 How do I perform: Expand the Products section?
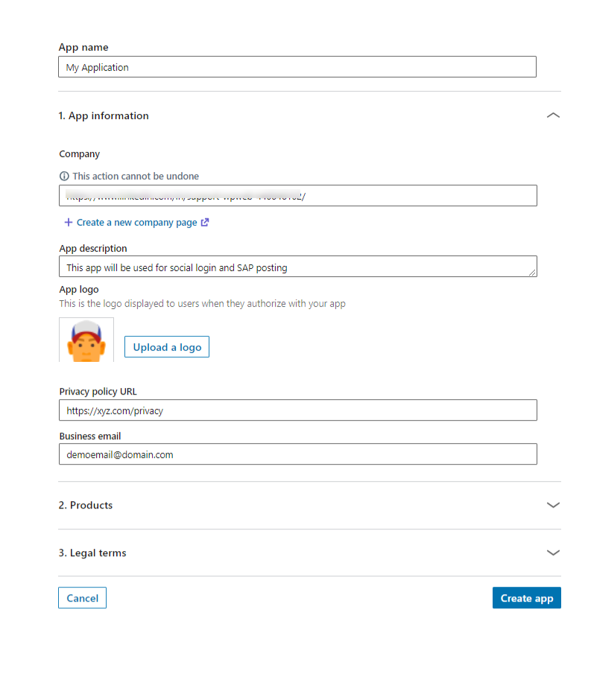[553, 505]
